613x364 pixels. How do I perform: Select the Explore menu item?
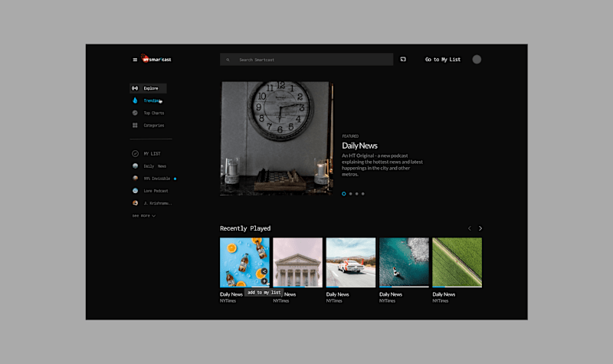[x=148, y=88]
